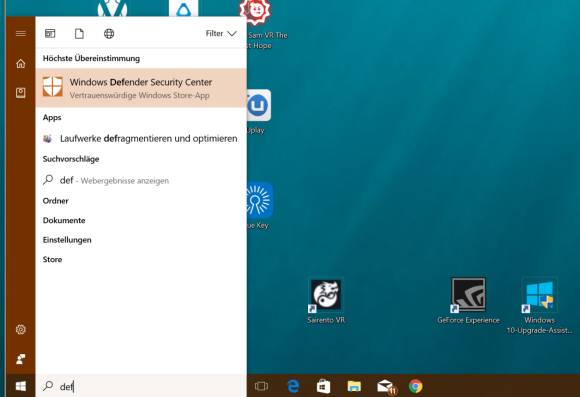The width and height of the screenshot is (580, 397).
Task: Select Sairento VR desktop shortcut
Action: point(326,301)
